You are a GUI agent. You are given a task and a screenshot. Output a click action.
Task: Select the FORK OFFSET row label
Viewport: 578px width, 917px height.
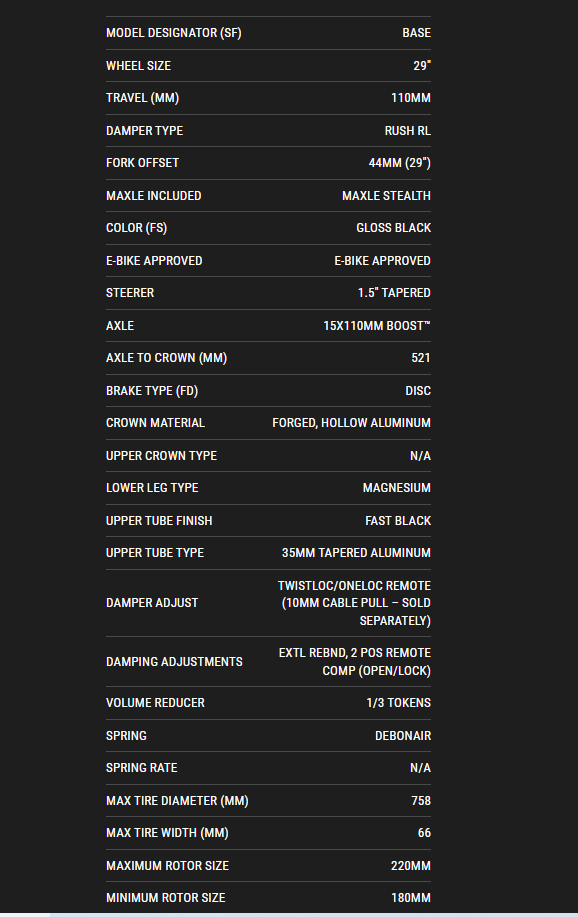click(x=142, y=163)
